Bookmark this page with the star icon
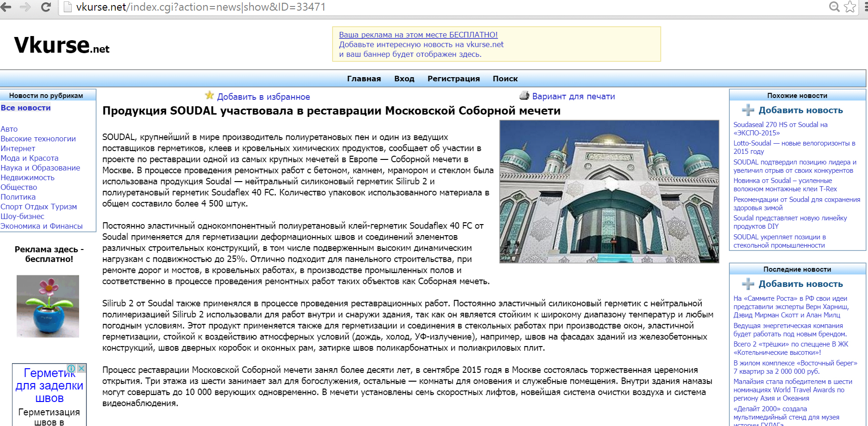This screenshot has width=868, height=426. click(850, 6)
